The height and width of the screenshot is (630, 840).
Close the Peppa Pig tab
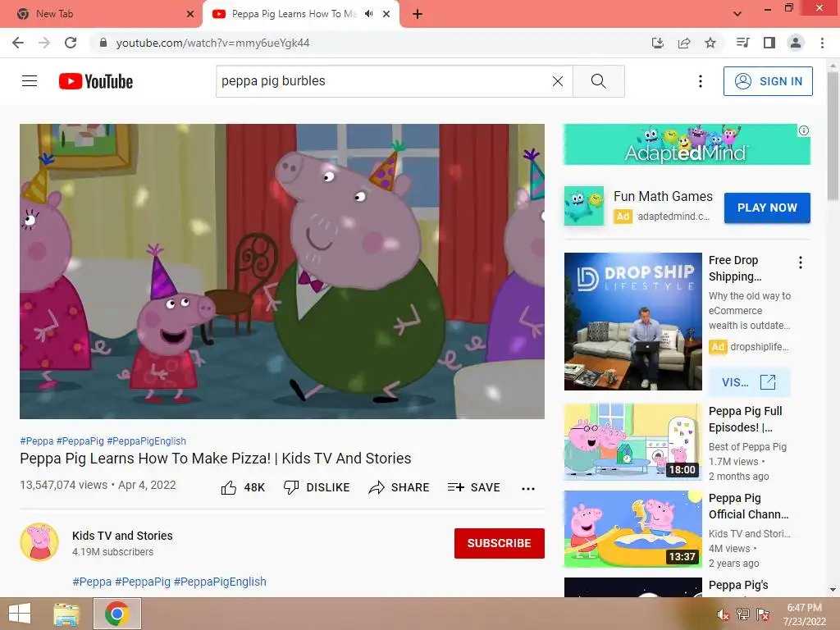coord(386,14)
